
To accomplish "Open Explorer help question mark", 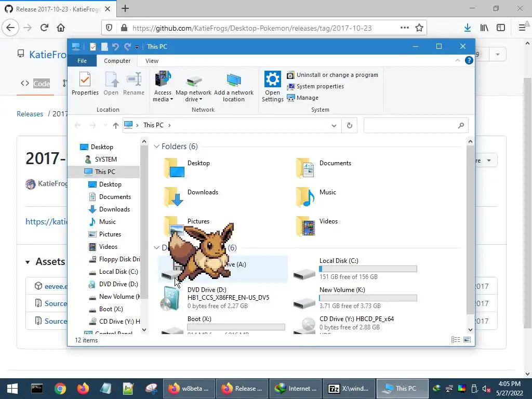I will point(469,60).
